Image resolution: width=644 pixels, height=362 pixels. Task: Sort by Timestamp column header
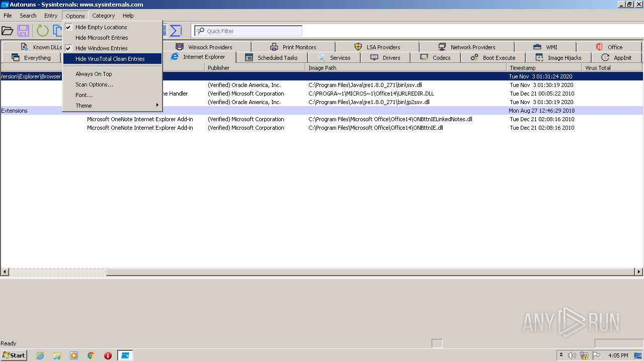544,67
